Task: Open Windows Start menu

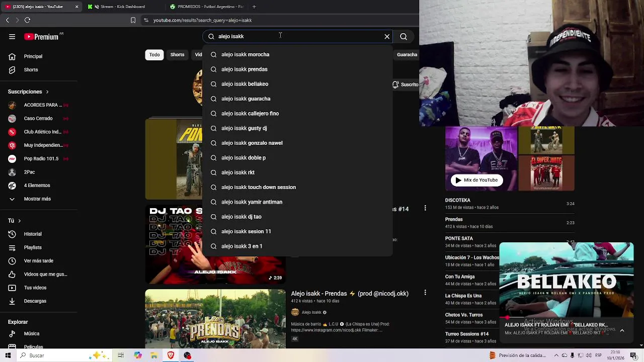Action: 8,355
